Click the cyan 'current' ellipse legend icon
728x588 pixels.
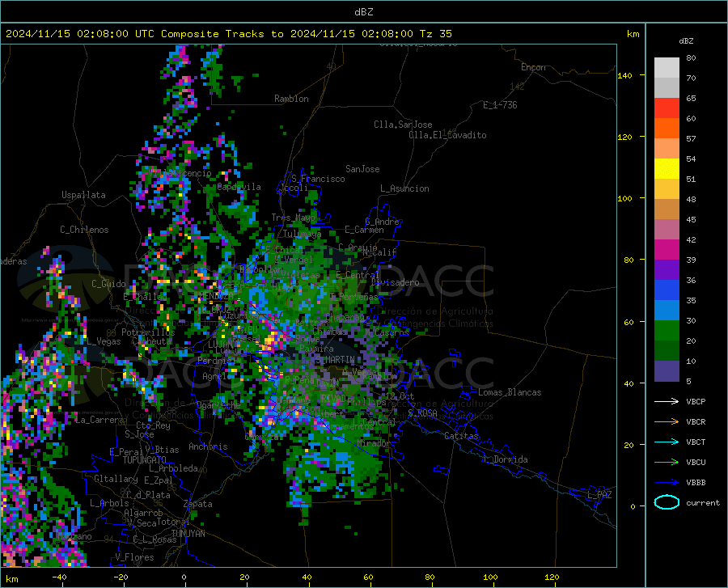click(x=667, y=502)
